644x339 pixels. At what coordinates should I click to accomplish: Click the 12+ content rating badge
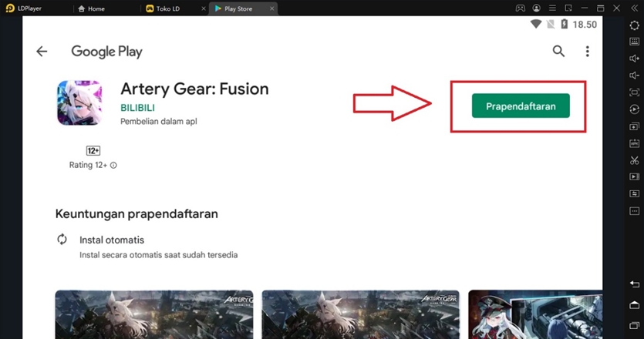[x=93, y=150]
